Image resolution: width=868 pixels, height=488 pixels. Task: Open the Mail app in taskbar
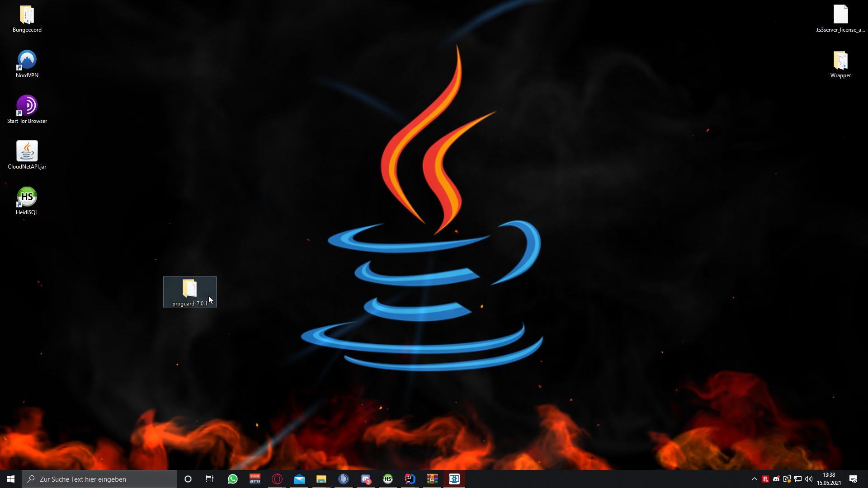coord(299,479)
